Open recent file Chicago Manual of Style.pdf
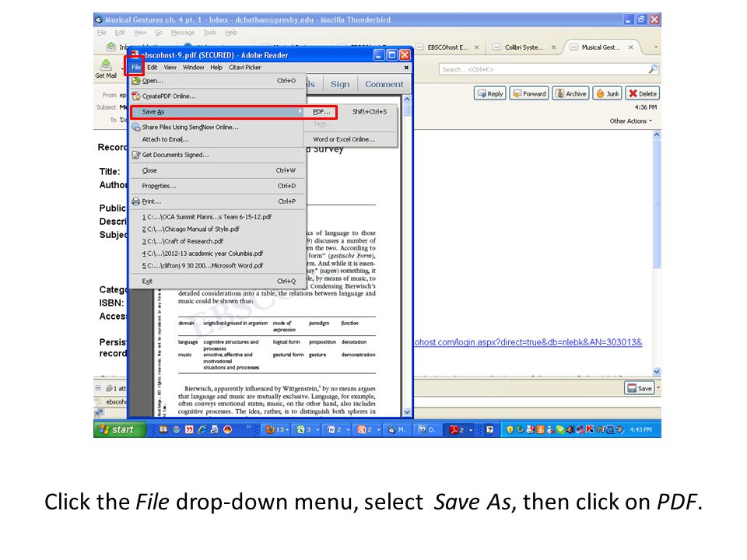 (218, 229)
